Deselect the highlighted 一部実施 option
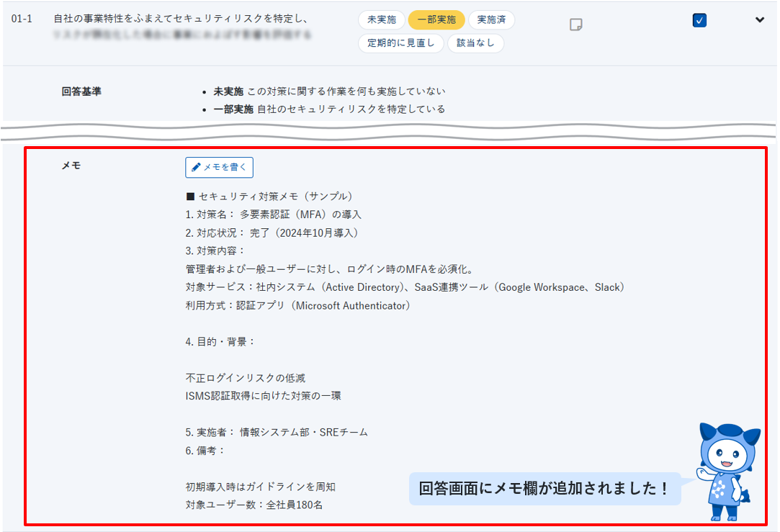Viewport: 780px width, 532px height. click(436, 20)
